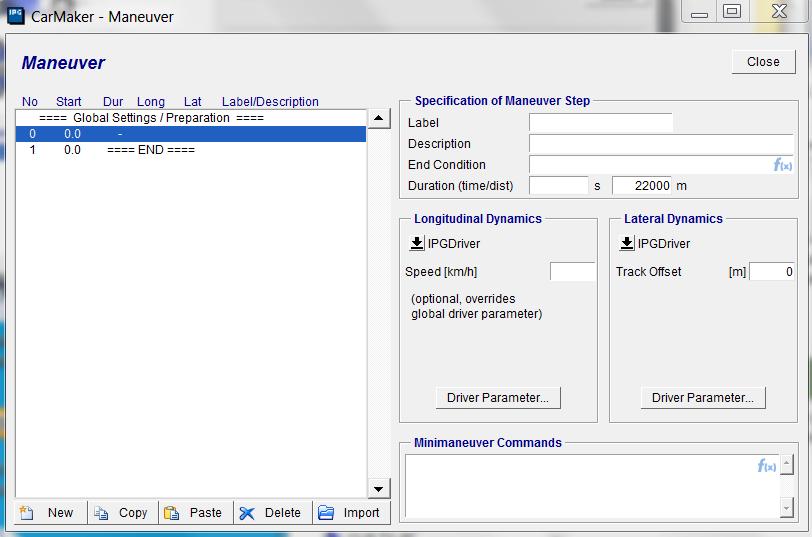This screenshot has height=537, width=812.
Task: Click the maneuver list scroll down arrow
Action: pyautogui.click(x=379, y=488)
